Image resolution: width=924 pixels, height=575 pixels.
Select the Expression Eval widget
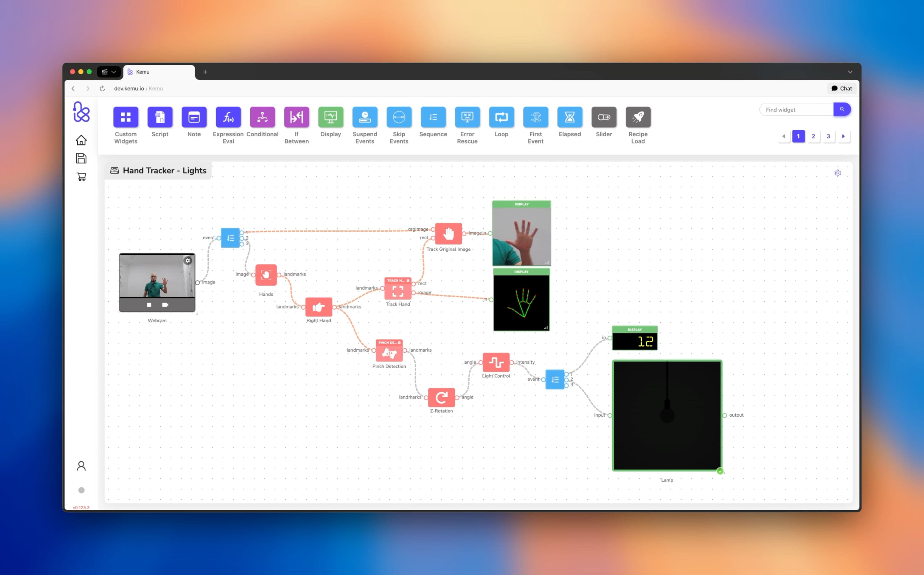pyautogui.click(x=228, y=117)
